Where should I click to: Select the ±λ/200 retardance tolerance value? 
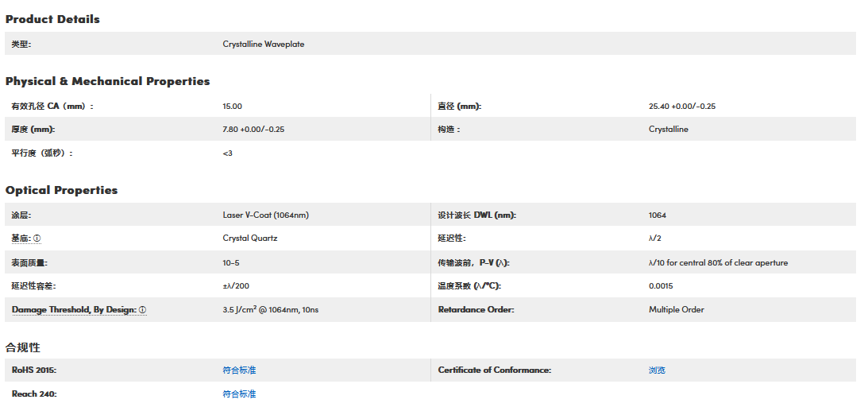pos(236,286)
